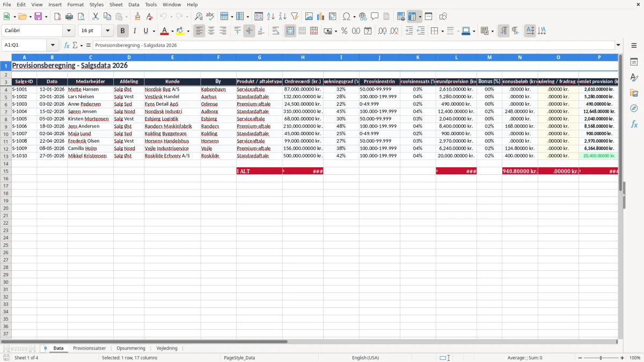Image resolution: width=644 pixels, height=362 pixels.
Task: Click the Insert Pivot Table icon
Action: click(x=333, y=17)
